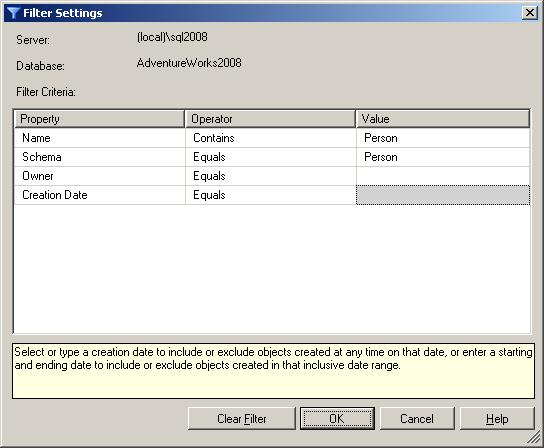Screen dimensions: 544x448
Task: Click the Value column header
Action: pos(443,119)
